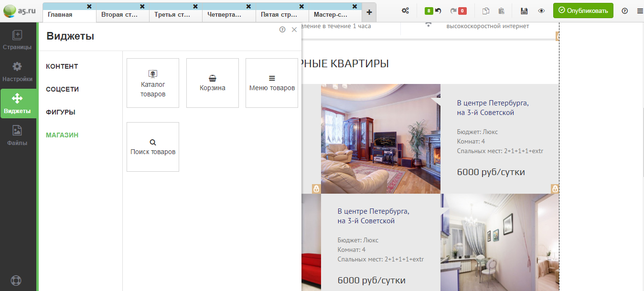Close the Вторая ст... tab
The image size is (644, 291).
point(142,6)
